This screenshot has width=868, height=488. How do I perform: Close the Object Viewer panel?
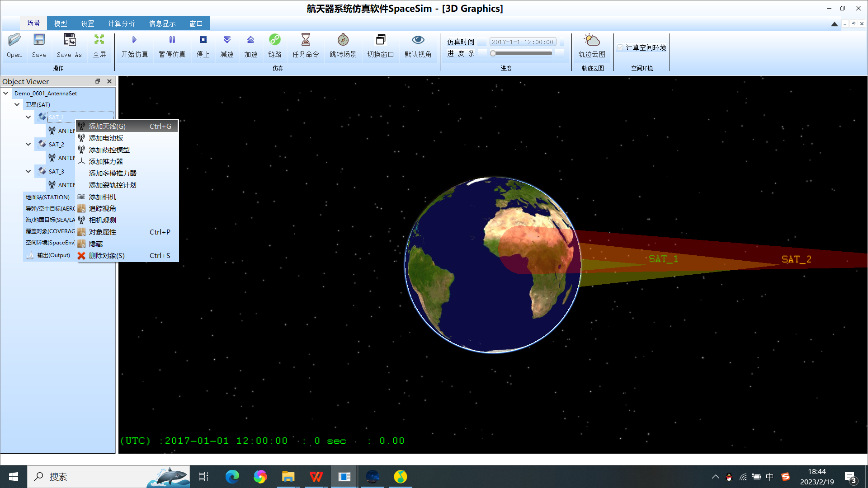(109, 81)
